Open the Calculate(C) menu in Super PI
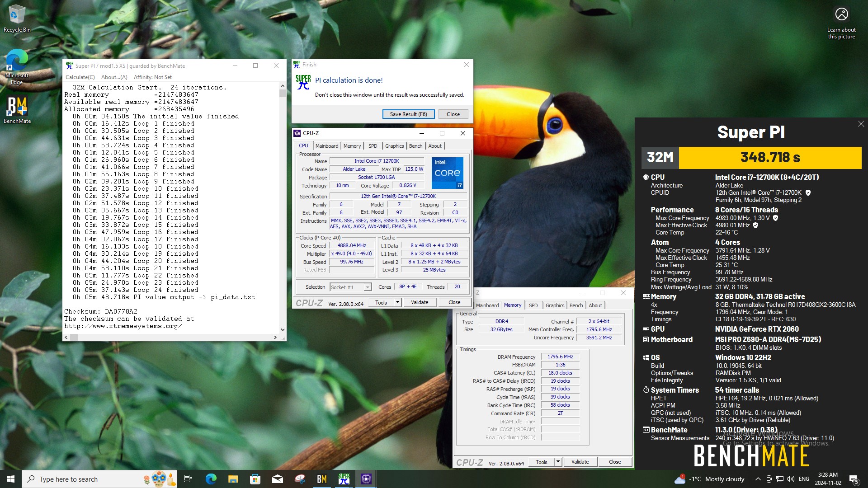This screenshot has width=868, height=488. (x=80, y=77)
